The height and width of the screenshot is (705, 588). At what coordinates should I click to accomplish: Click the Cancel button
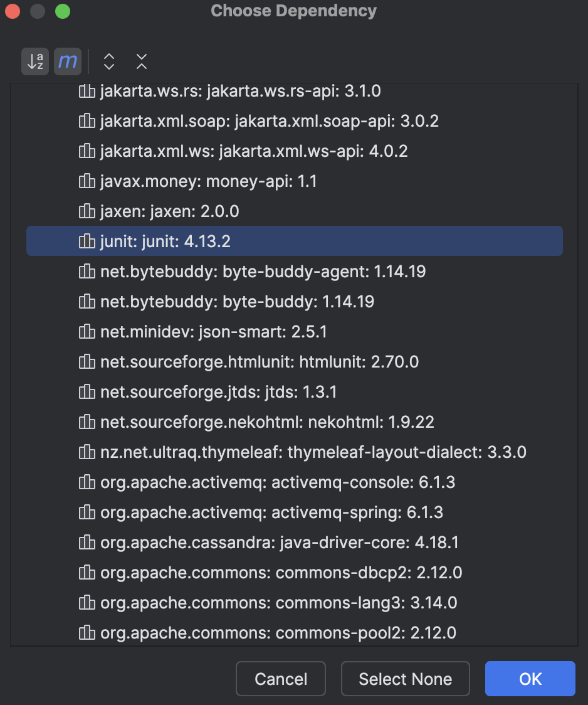click(281, 679)
